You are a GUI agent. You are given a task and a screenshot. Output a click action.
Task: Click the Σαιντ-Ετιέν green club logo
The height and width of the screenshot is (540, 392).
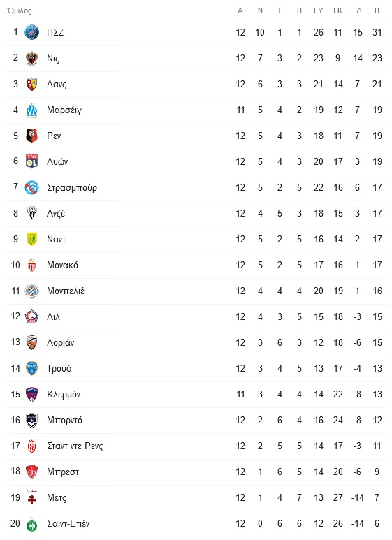31,524
